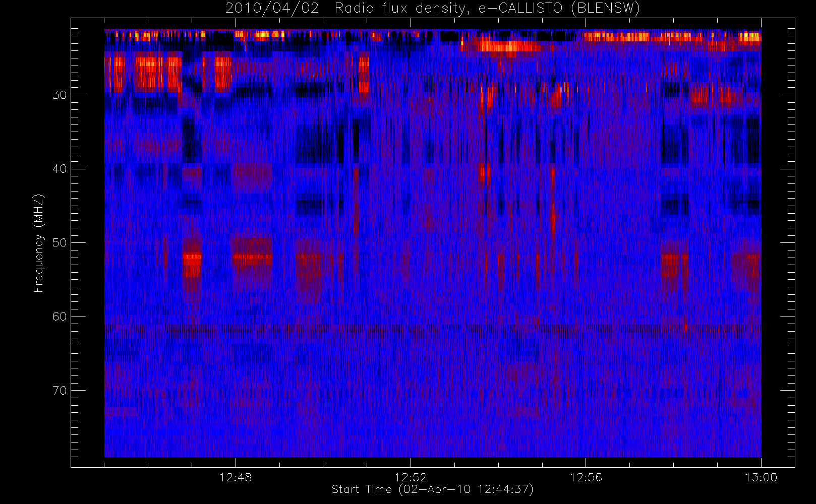Screen dimensions: 816x504
Task: Click the 30 frequency tick label
Action: (x=60, y=95)
